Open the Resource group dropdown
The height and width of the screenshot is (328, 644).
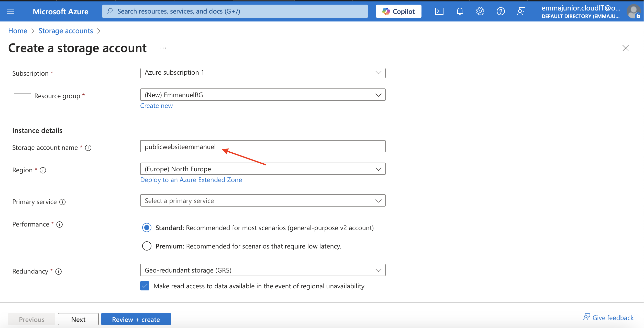pos(263,95)
